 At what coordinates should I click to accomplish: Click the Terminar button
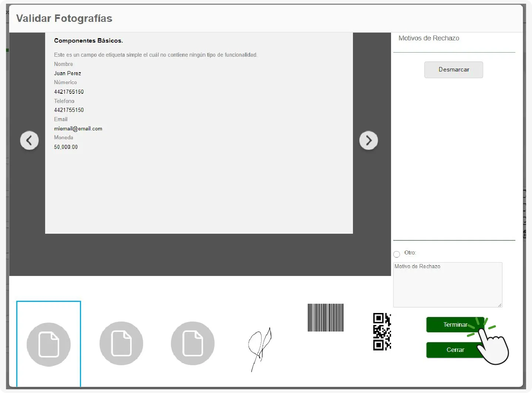tap(455, 324)
